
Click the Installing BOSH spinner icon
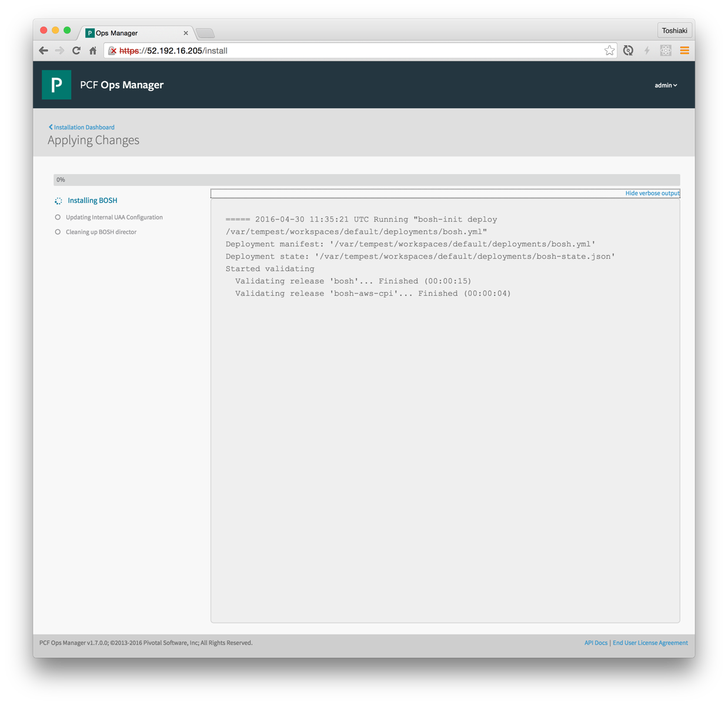click(58, 201)
